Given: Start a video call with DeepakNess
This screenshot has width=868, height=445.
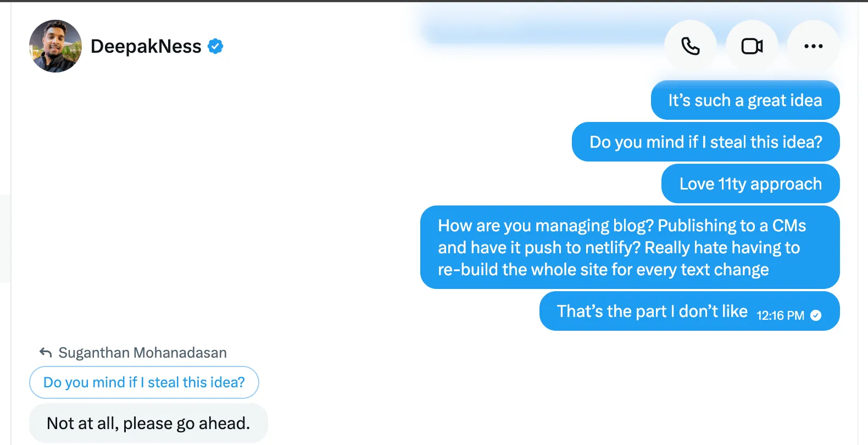Looking at the screenshot, I should (752, 46).
